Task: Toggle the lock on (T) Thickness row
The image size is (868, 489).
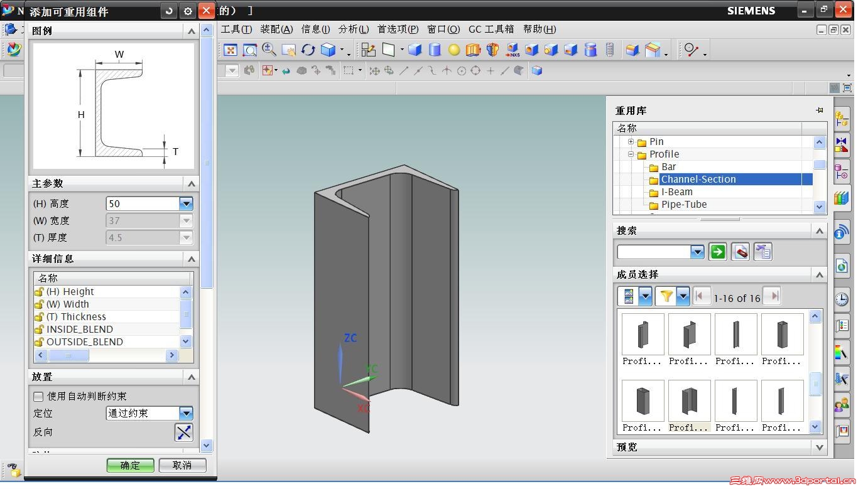Action: [x=39, y=317]
